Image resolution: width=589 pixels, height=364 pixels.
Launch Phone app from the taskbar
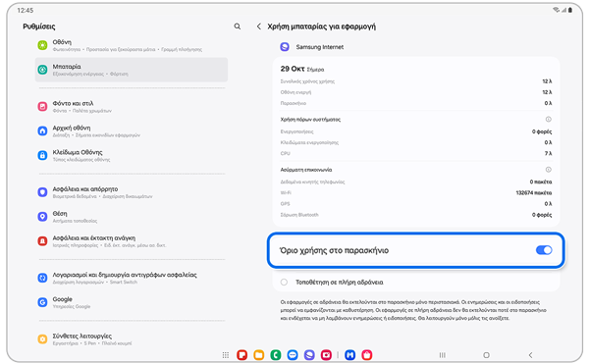click(276, 355)
